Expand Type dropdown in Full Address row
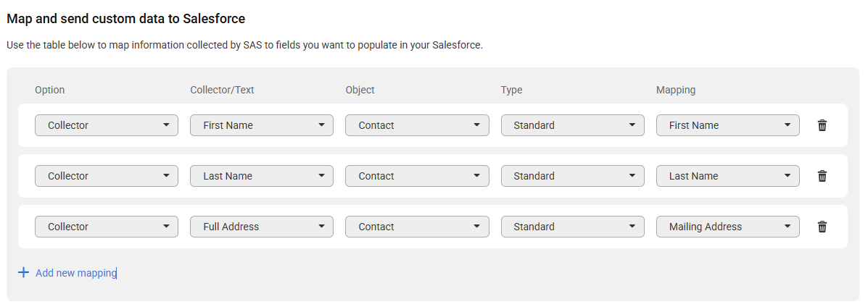This screenshot has height=307, width=868. 572,227
